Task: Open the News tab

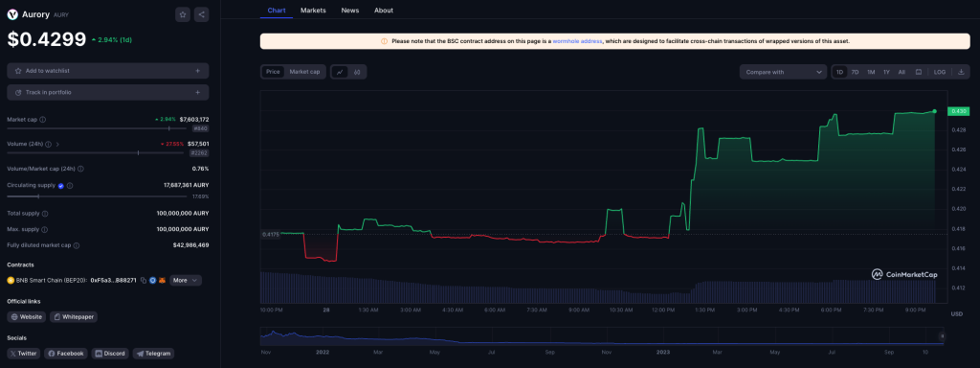Action: 350,10
